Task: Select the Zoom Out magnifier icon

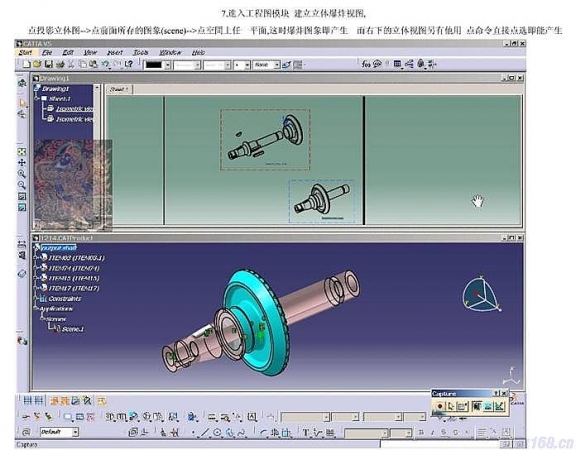Action: [22, 185]
